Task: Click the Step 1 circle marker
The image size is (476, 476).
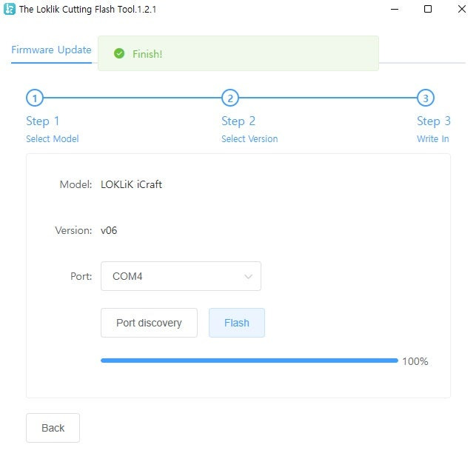Action: click(35, 98)
